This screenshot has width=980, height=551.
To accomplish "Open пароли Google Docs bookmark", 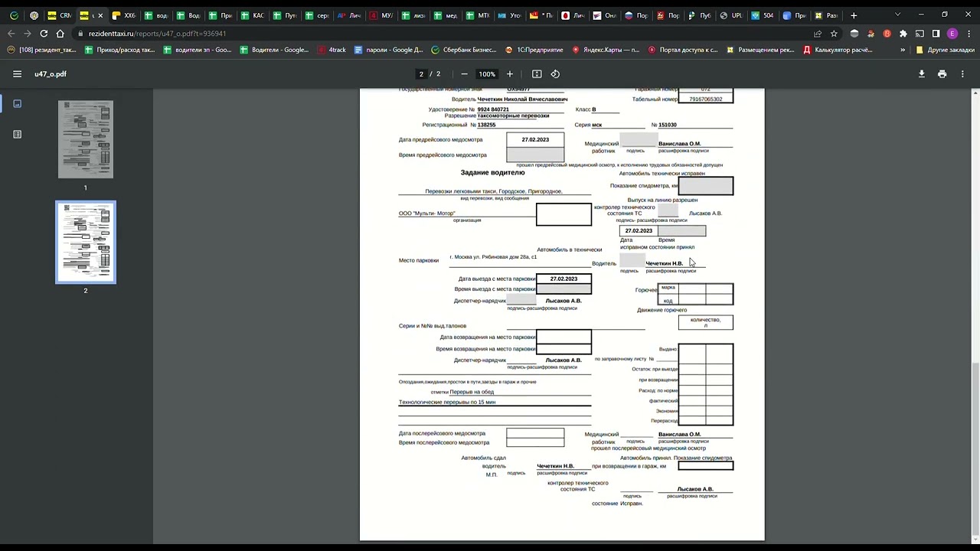I will point(388,50).
